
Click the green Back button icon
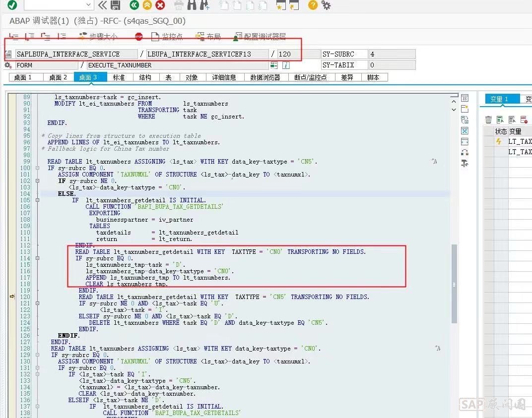[134, 5]
